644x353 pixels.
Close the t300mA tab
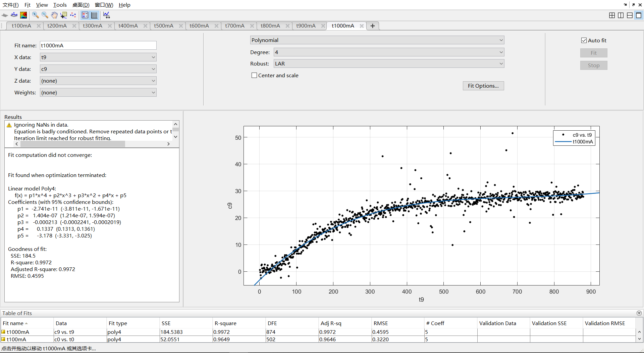(x=110, y=26)
